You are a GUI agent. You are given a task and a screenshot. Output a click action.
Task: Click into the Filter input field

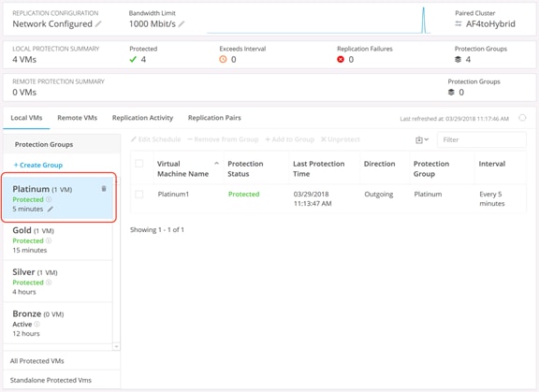(x=482, y=139)
